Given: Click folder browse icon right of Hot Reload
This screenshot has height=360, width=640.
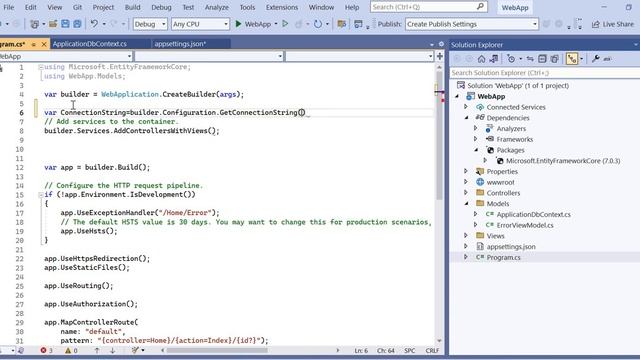Looking at the screenshot, I should coord(342,24).
